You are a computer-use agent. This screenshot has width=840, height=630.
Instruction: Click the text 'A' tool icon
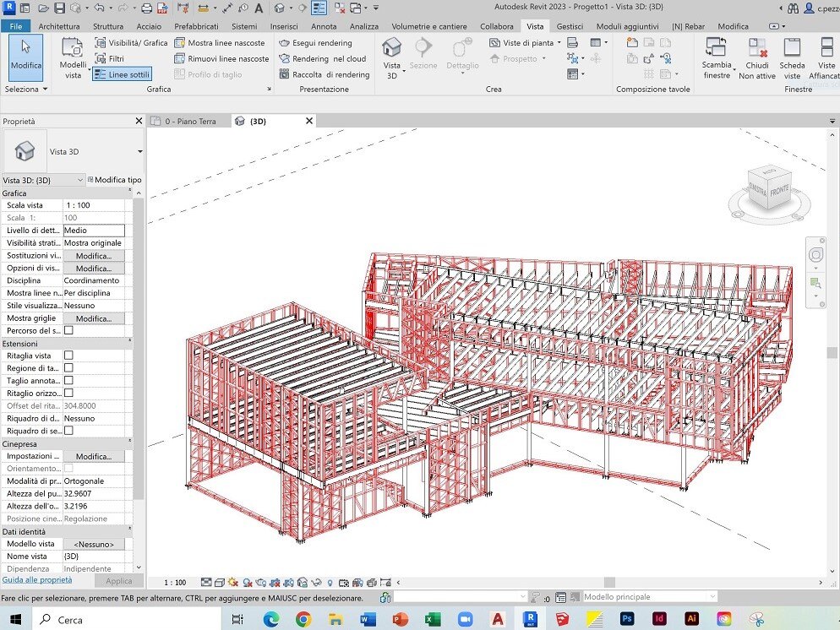point(259,8)
